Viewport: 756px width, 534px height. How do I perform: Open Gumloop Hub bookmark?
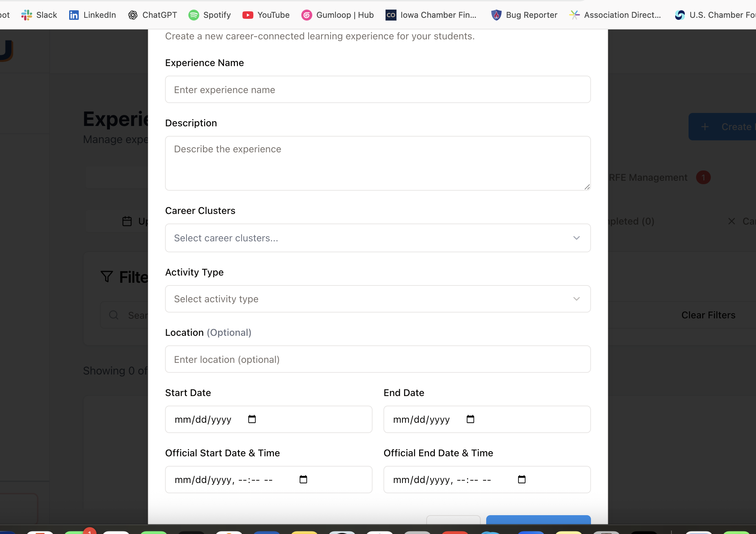click(338, 15)
